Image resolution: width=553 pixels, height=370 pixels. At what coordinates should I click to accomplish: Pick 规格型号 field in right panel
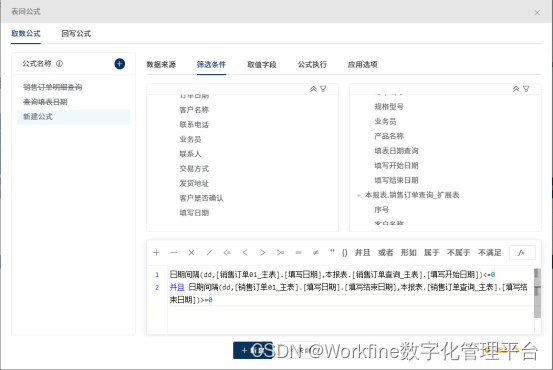click(x=389, y=107)
